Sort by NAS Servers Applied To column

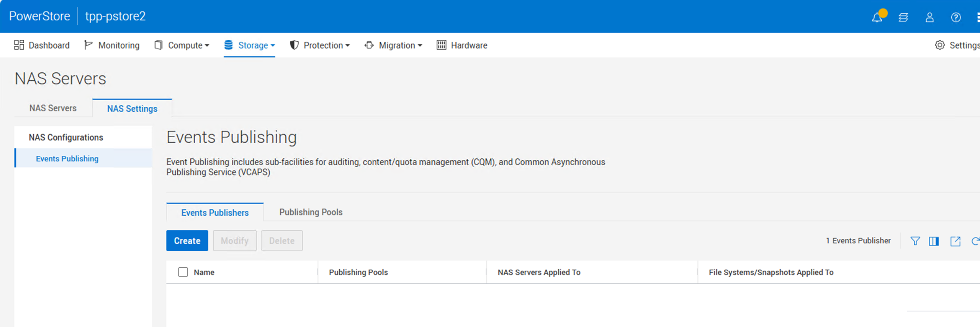point(539,272)
